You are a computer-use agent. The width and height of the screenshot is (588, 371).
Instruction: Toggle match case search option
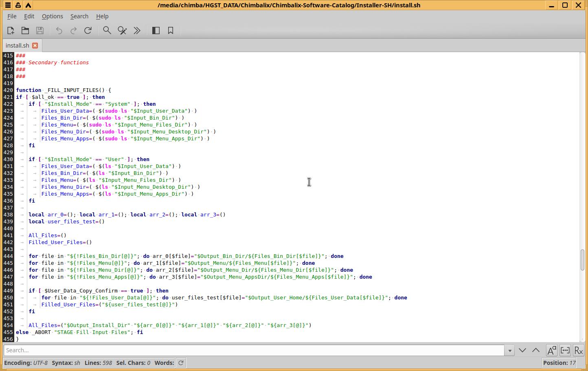[551, 350]
